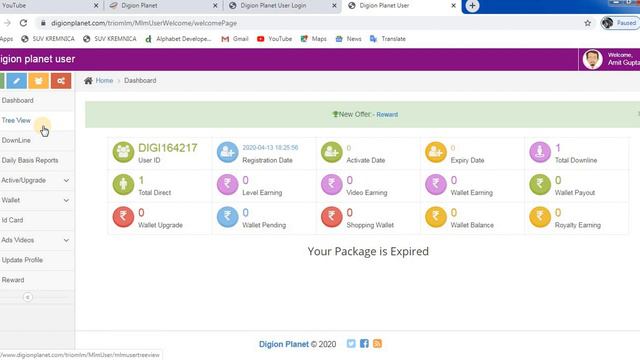
Task: Switch to the Digion Planet browser tab
Action: [x=163, y=6]
